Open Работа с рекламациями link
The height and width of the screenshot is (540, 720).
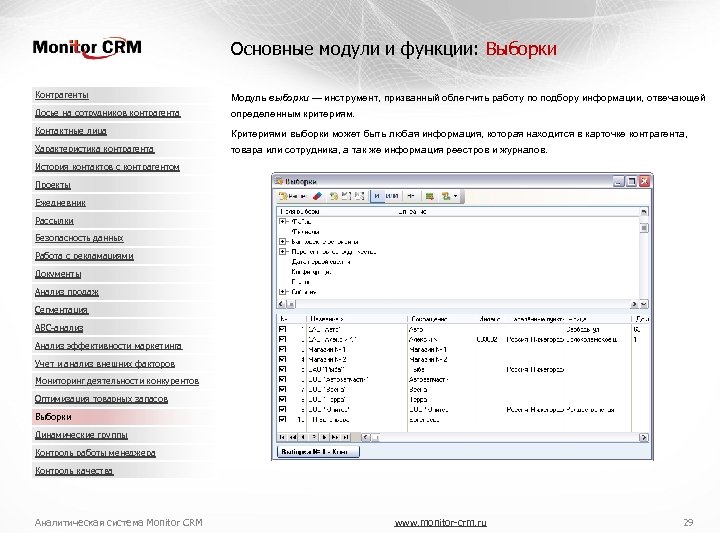tap(84, 256)
